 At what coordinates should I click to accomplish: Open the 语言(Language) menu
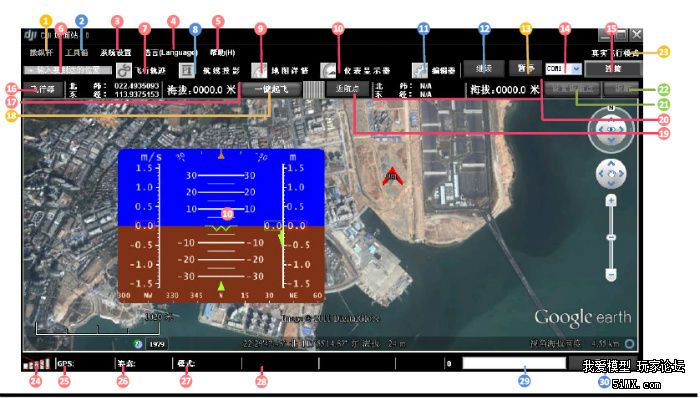(171, 53)
